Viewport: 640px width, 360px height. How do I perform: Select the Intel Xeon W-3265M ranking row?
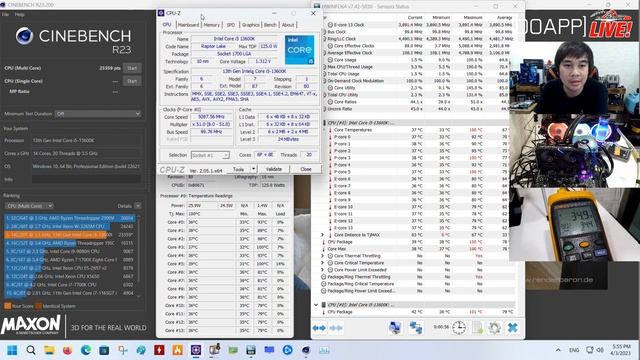tap(69, 227)
